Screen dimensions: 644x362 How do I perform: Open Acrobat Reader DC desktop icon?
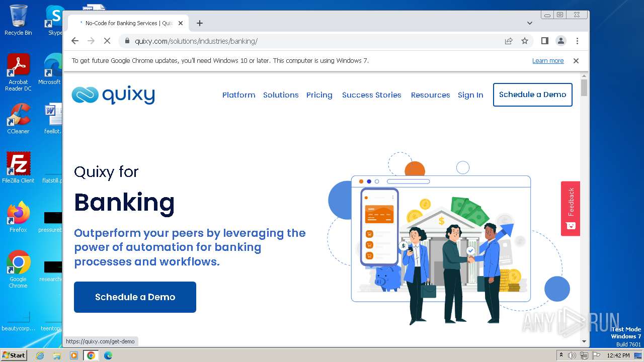tap(18, 72)
